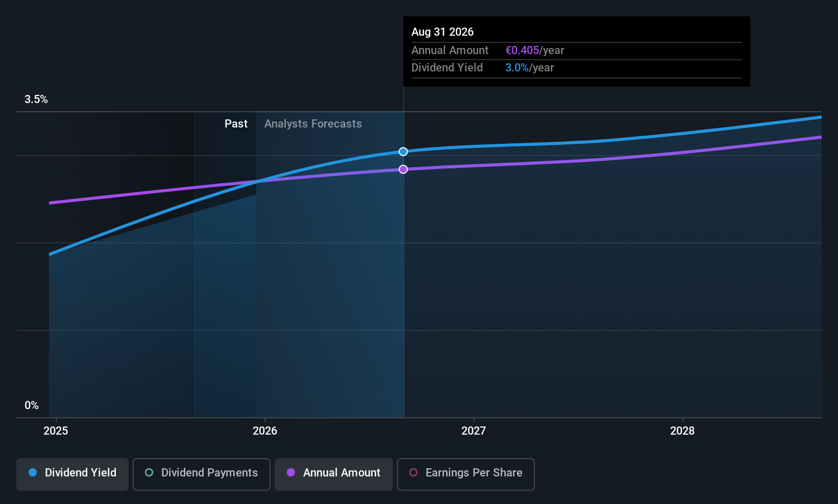Click the 2025 x-axis label
The height and width of the screenshot is (504, 838).
[x=56, y=431]
